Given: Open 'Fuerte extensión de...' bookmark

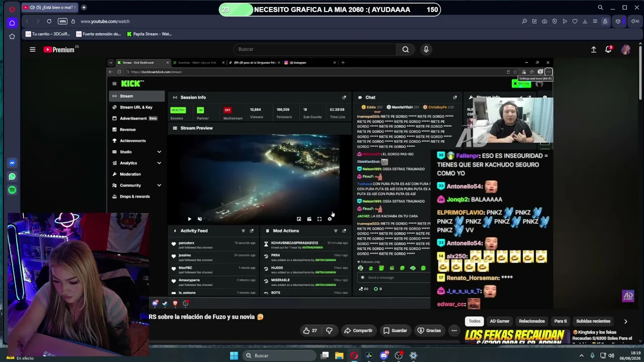Looking at the screenshot, I should coord(99,34).
